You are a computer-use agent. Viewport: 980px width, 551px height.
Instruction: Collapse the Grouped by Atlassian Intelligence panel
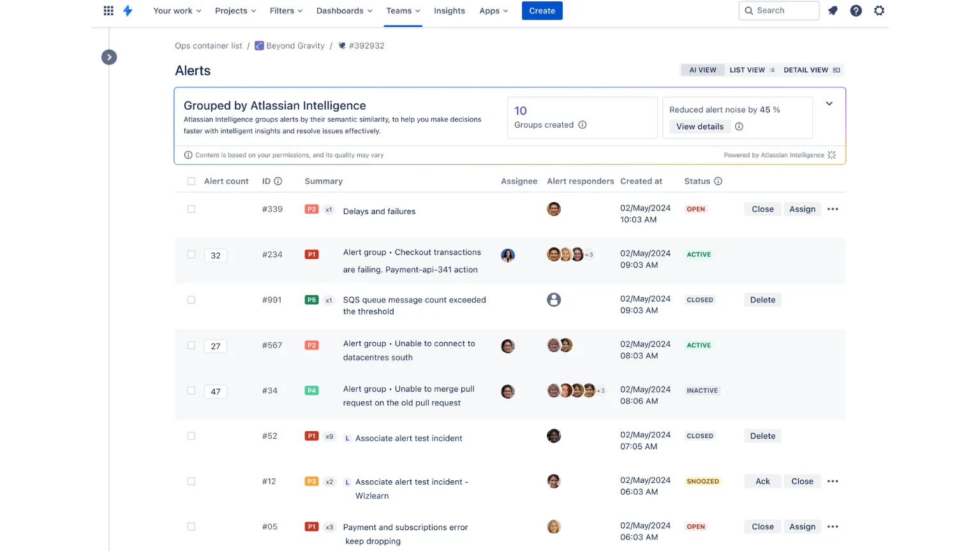click(829, 103)
